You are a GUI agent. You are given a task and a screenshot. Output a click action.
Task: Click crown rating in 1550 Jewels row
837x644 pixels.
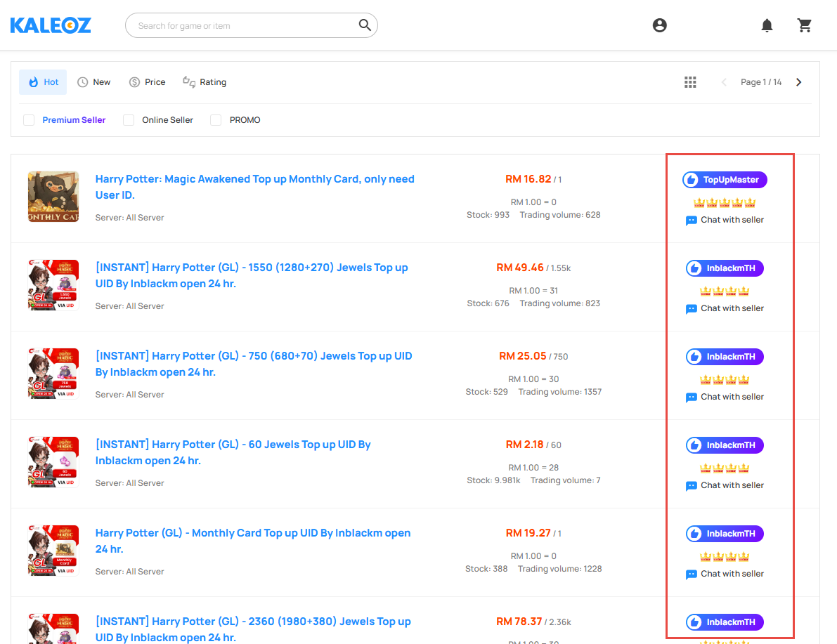[x=725, y=291]
